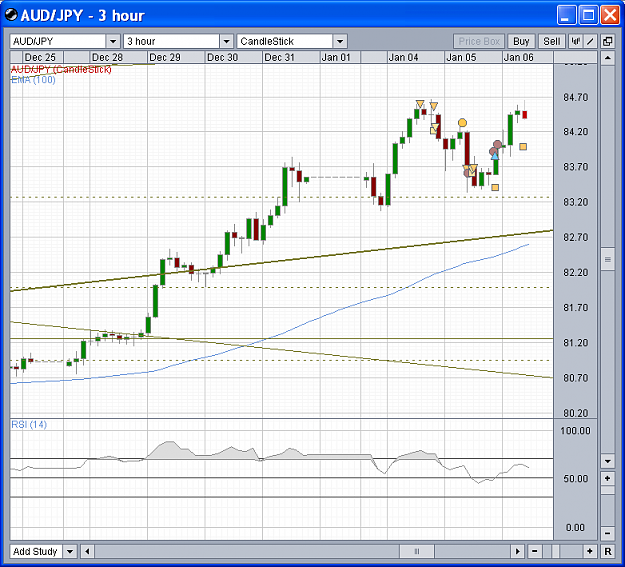Select the trend line drawing tool
Viewport: 625px width, 567px height.
click(x=590, y=41)
